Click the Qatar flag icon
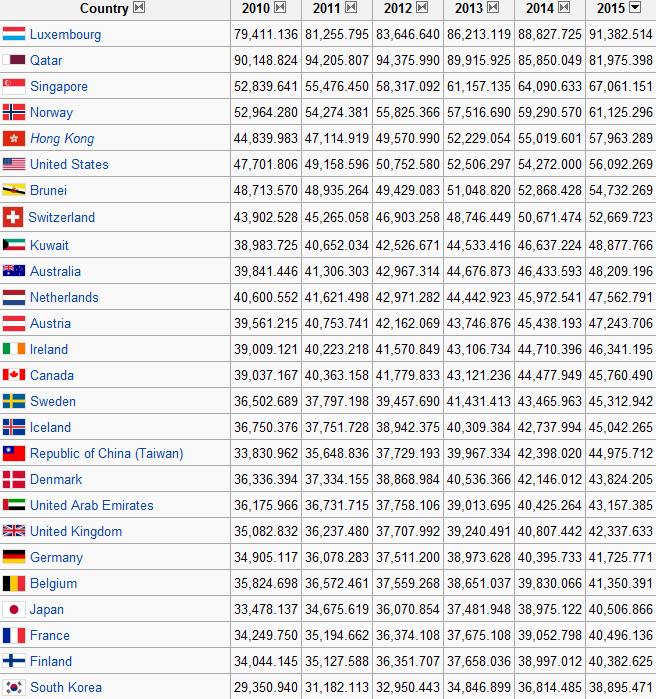Screen dimensions: 656x699 tap(14, 60)
